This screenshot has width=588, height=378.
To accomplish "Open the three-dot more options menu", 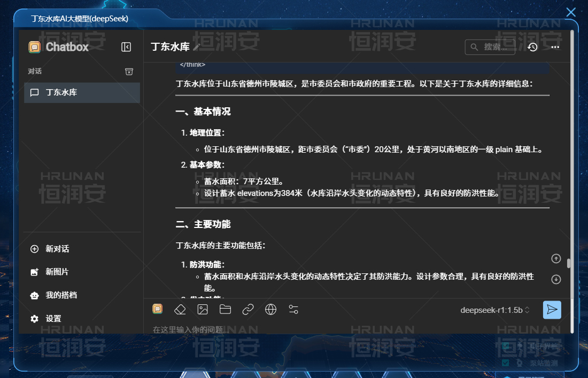I will (555, 47).
